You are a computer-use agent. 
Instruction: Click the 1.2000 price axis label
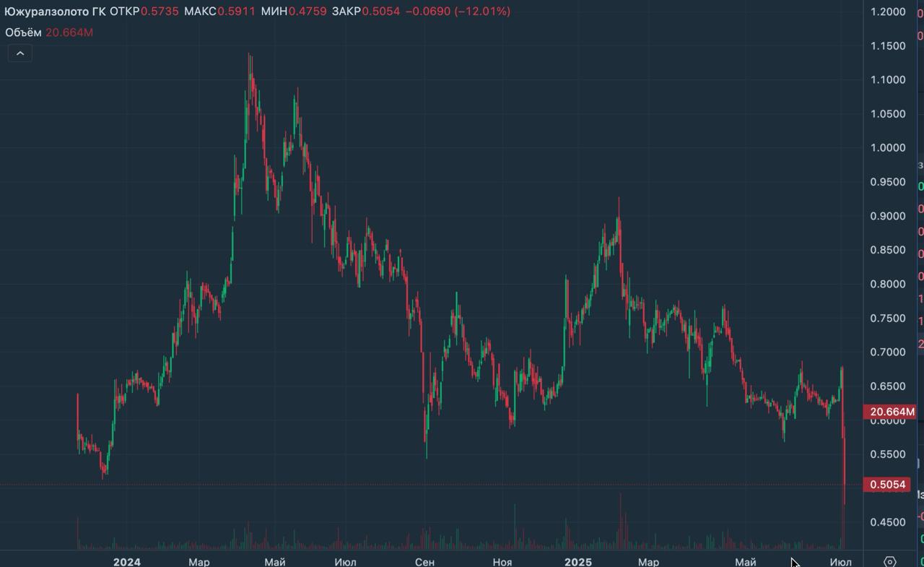pos(888,12)
